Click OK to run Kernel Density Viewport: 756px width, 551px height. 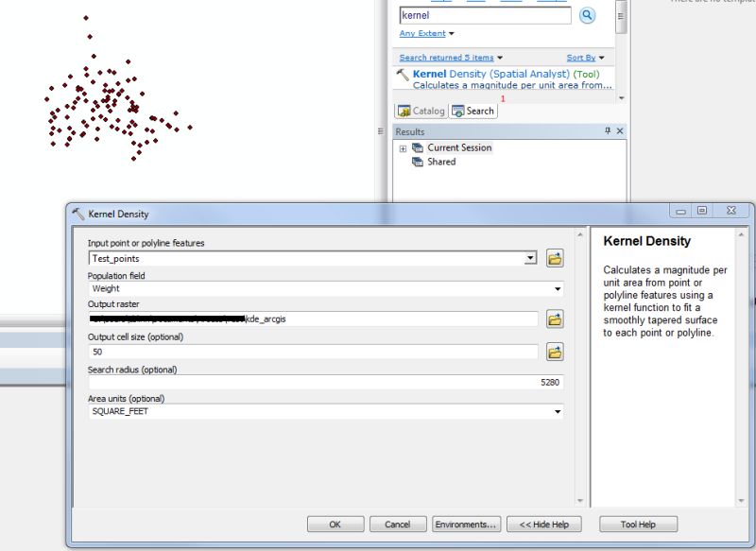click(335, 524)
